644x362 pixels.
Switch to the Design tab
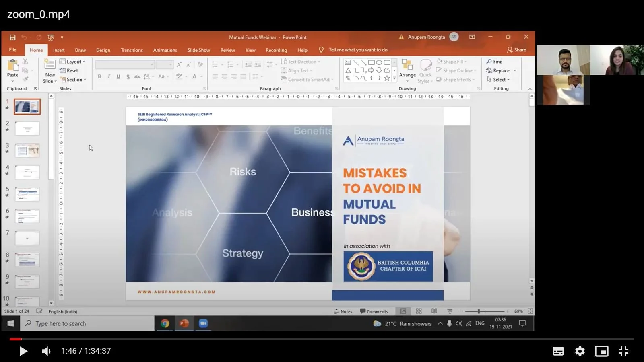[103, 50]
